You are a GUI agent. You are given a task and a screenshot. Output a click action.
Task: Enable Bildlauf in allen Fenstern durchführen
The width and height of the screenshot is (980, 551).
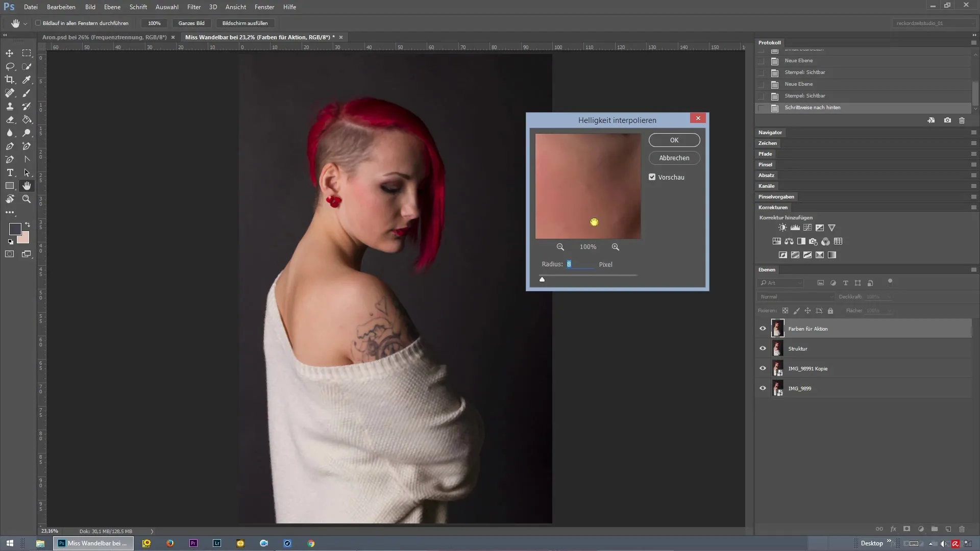pos(38,23)
